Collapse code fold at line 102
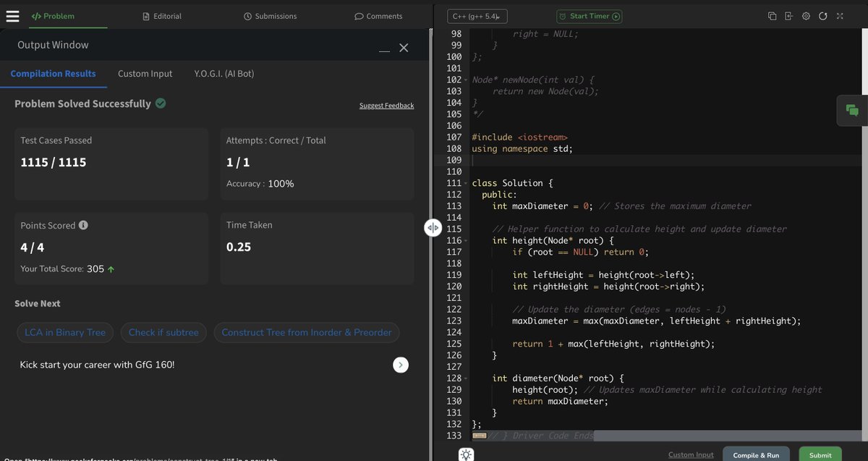 pyautogui.click(x=467, y=80)
